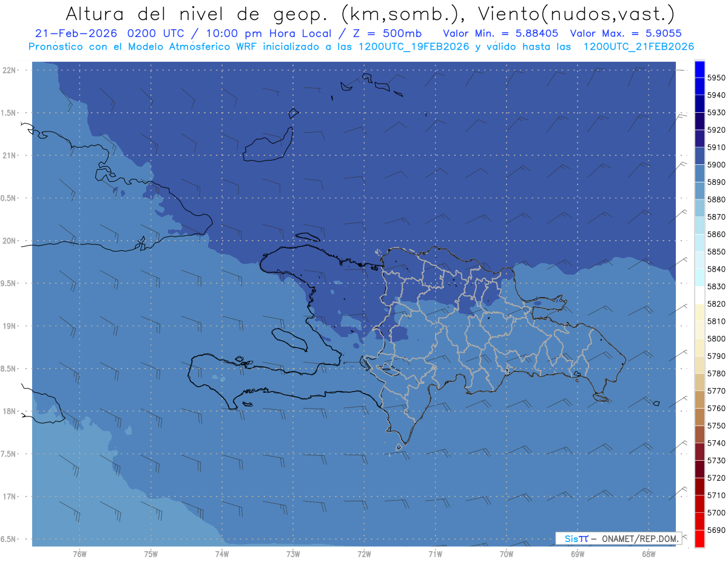728x562 pixels.
Task: Click the '5750' legend value
Action: (x=716, y=426)
